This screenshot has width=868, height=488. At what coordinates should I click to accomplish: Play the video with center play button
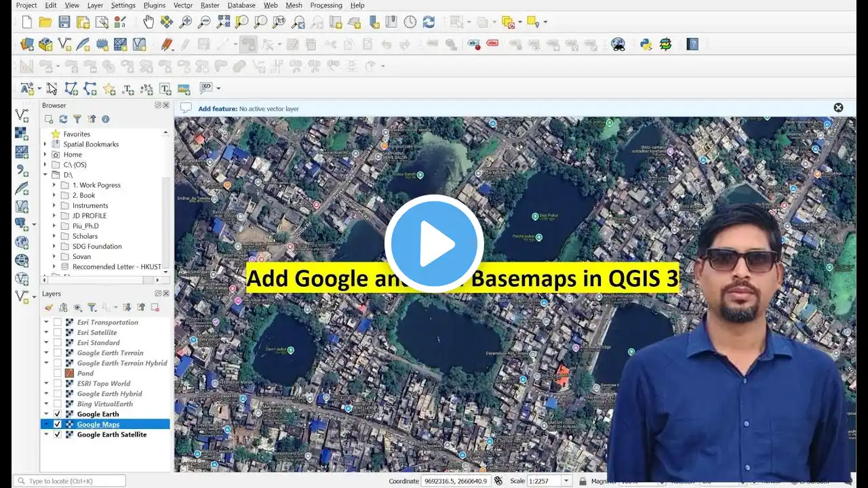[x=434, y=244]
